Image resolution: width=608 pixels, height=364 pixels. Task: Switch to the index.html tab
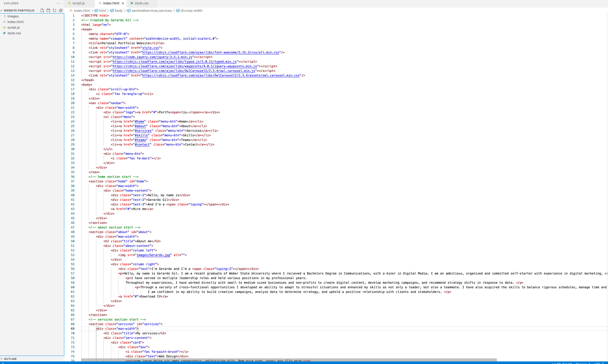coord(111,3)
